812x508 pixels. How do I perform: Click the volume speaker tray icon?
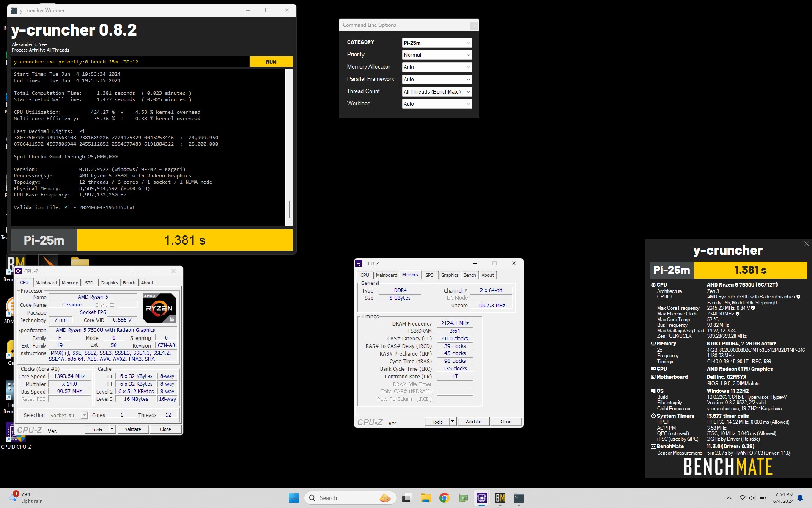(752, 498)
